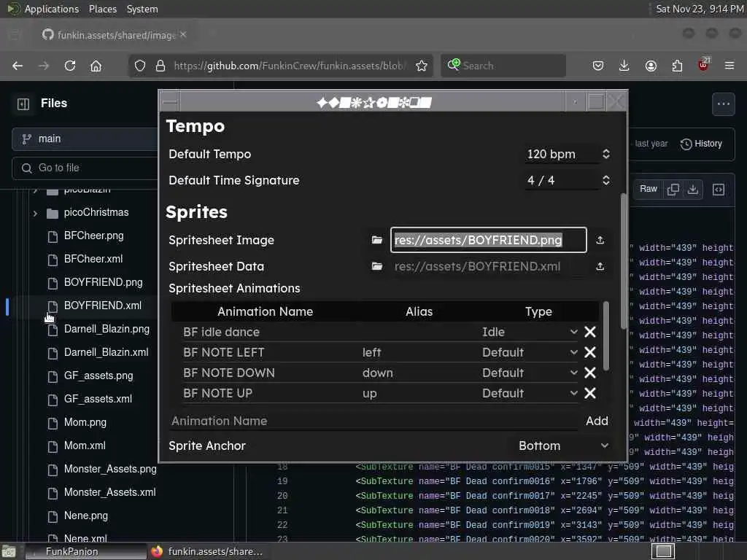Open the Firefox hamburger menu
The image size is (747, 560).
[729, 66]
